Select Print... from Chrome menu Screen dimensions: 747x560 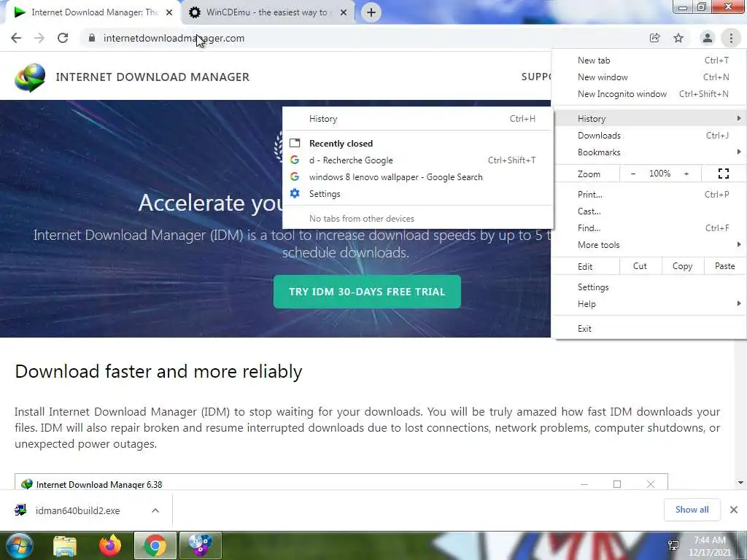click(649, 194)
